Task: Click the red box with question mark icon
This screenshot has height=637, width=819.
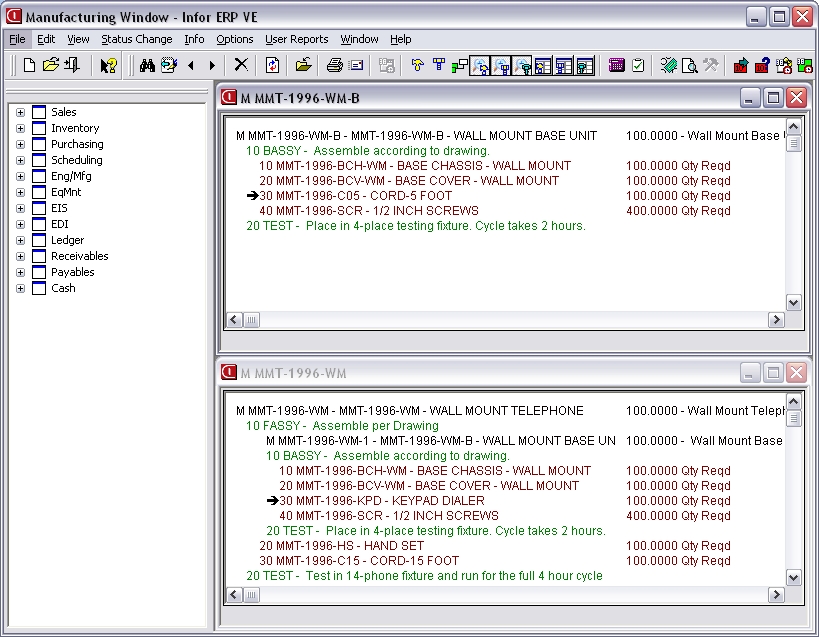Action: click(x=762, y=65)
